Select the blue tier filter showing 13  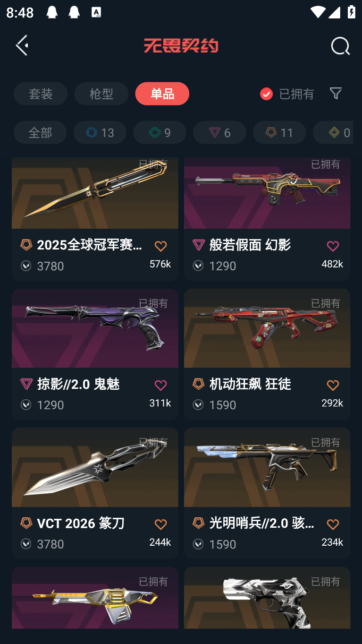100,132
